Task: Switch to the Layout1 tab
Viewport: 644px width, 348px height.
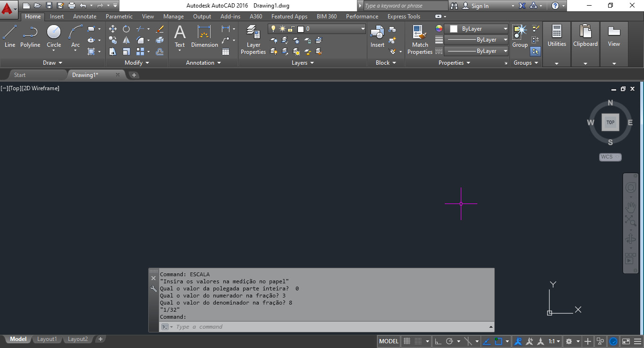Action: pos(47,339)
